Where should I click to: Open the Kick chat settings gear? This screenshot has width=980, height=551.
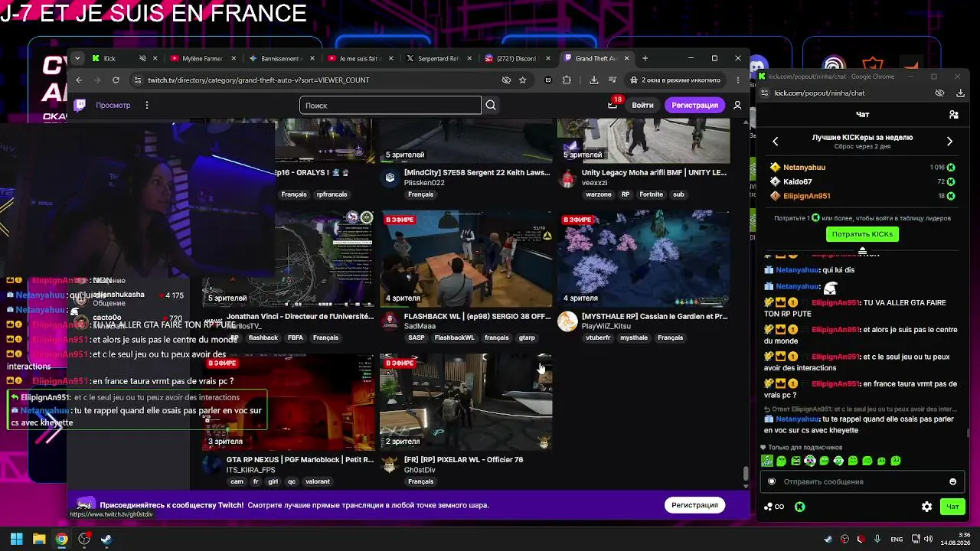[x=926, y=507]
